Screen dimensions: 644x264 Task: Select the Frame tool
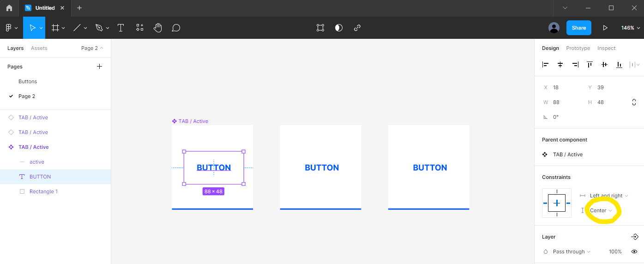pos(55,28)
